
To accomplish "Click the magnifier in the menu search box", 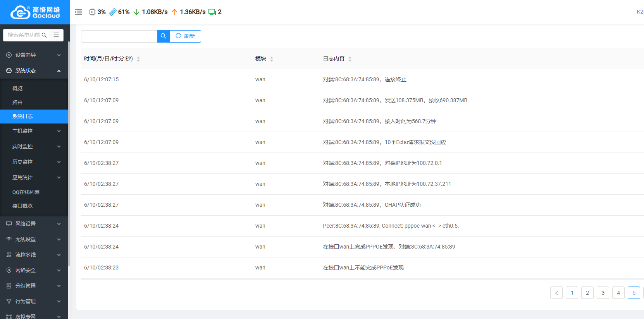I will 44,35.
